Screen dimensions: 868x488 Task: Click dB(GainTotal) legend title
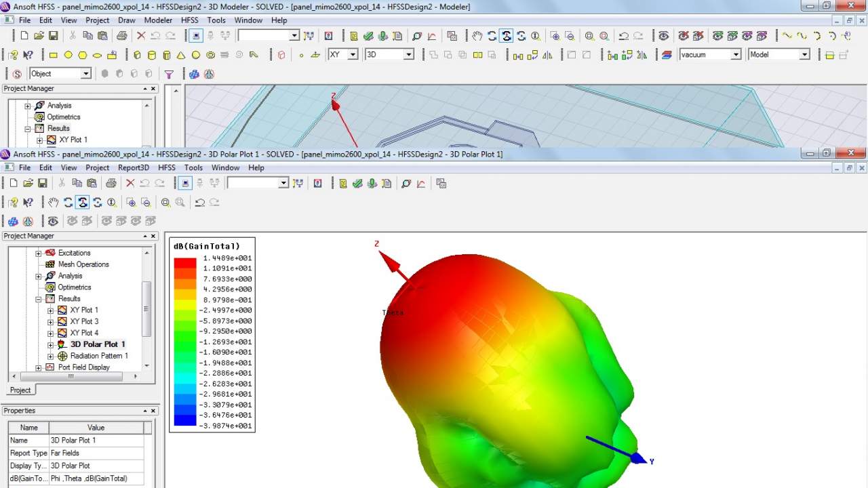coord(207,246)
